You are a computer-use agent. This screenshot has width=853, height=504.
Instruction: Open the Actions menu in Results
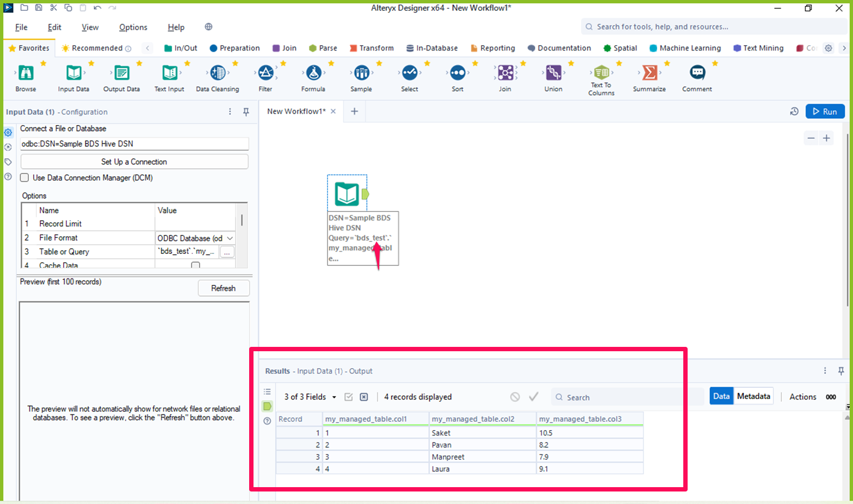click(x=802, y=397)
